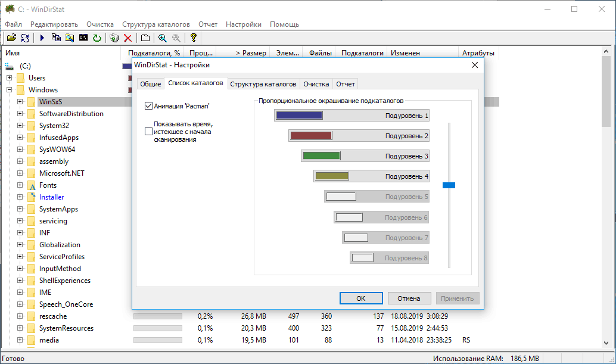The image size is (616, 364).
Task: Select the InfusedApps folder row
Action: (x=59, y=138)
